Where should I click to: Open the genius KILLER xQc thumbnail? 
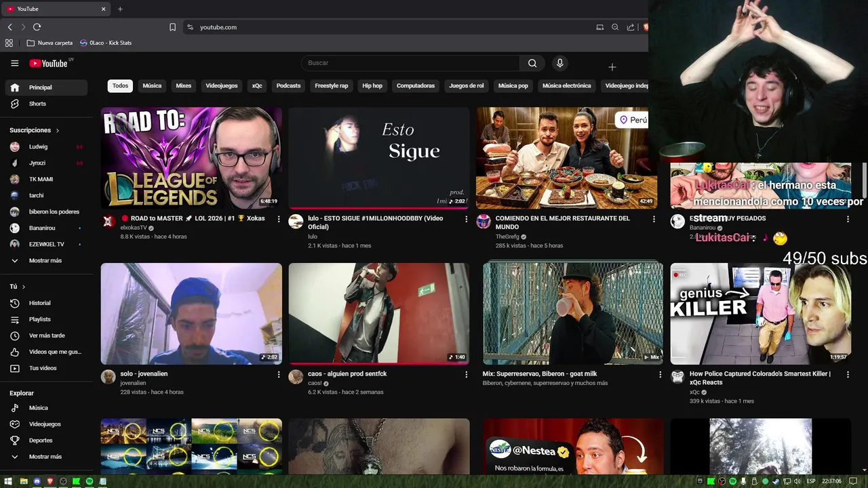(x=761, y=314)
